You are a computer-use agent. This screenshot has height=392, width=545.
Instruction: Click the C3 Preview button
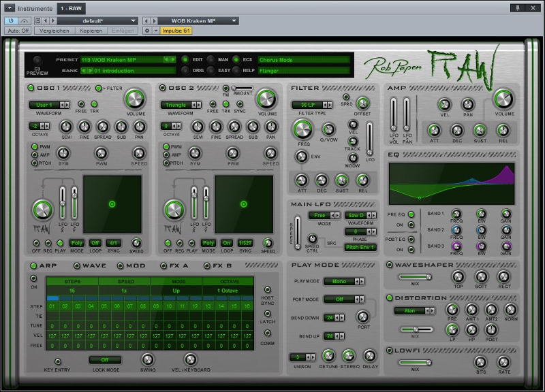point(37,60)
